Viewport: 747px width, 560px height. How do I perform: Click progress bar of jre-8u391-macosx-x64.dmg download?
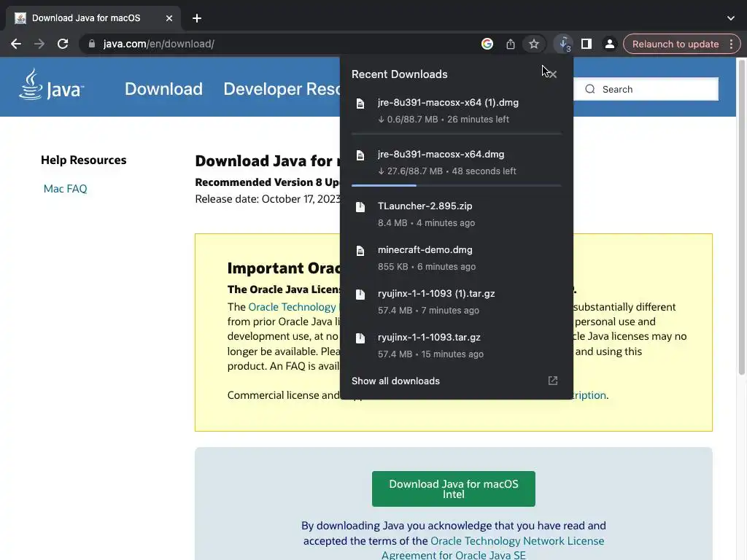coord(456,185)
